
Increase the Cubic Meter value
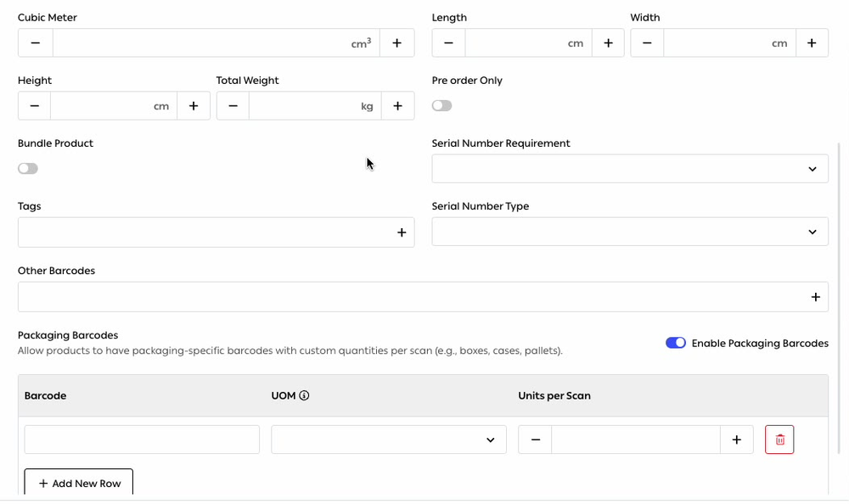(x=396, y=42)
